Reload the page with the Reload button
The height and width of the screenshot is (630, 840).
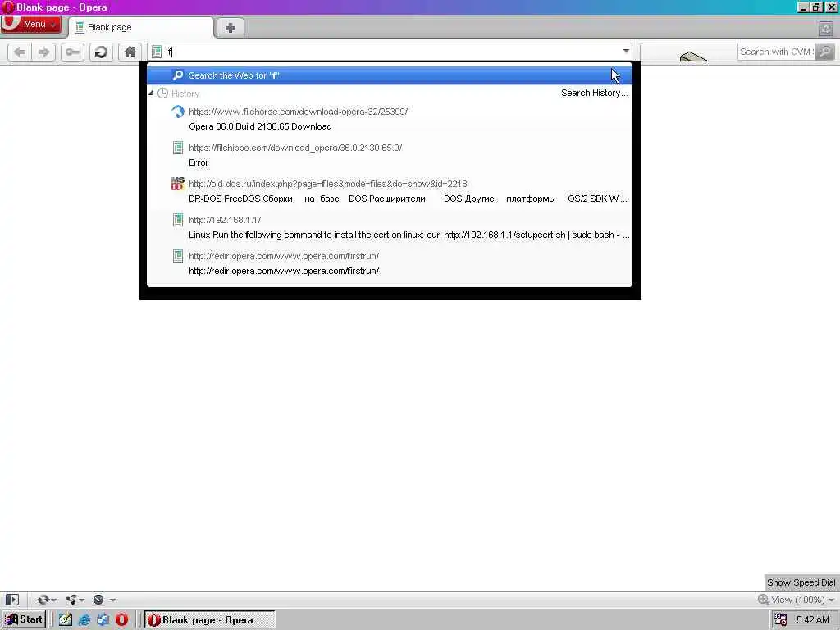pos(101,52)
